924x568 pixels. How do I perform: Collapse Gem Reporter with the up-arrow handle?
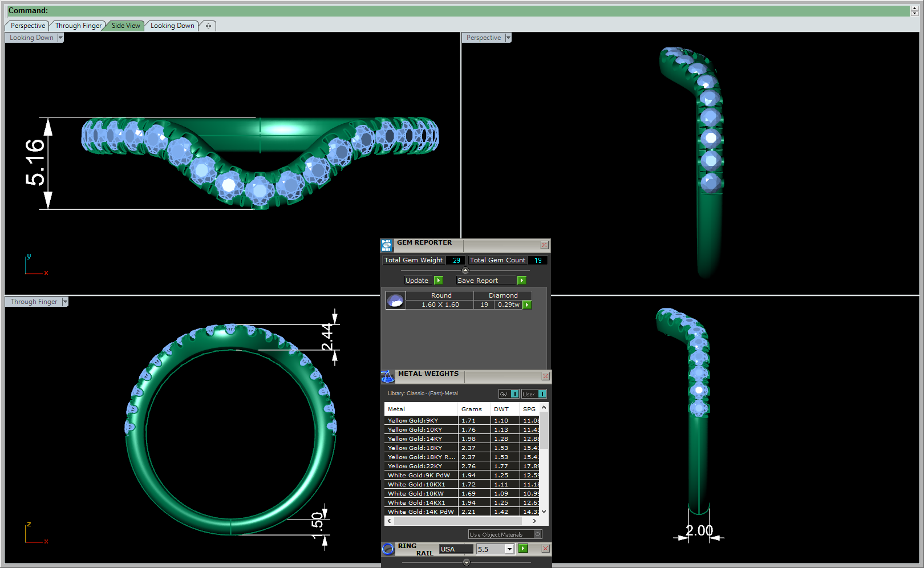[465, 270]
